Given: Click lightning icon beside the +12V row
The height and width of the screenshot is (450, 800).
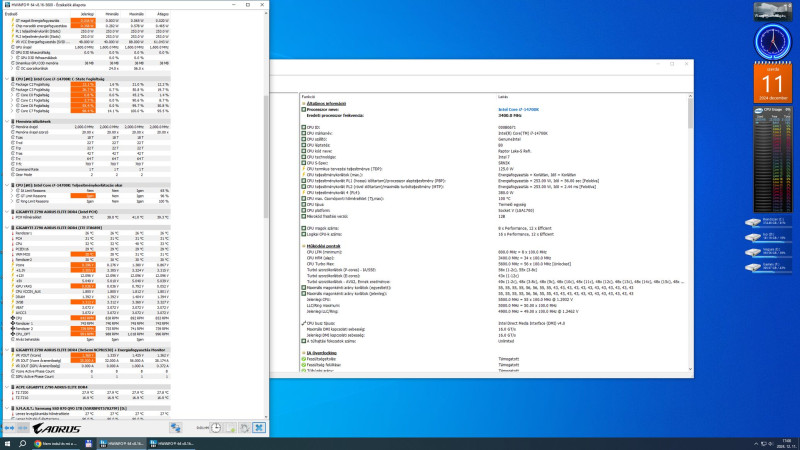Looking at the screenshot, I should (x=13, y=276).
